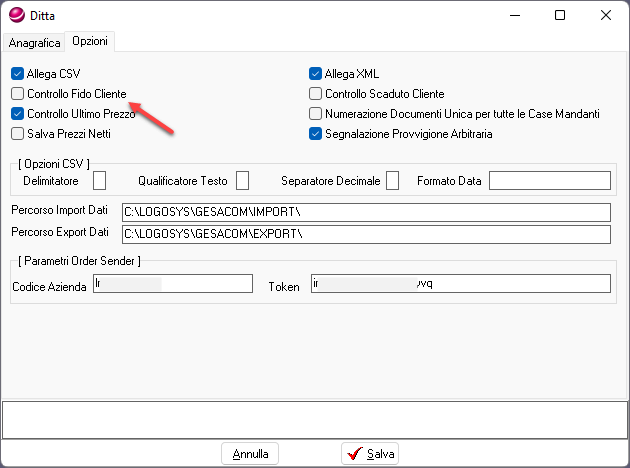Select the Opzioni tab
This screenshot has width=630, height=468.
pos(90,42)
